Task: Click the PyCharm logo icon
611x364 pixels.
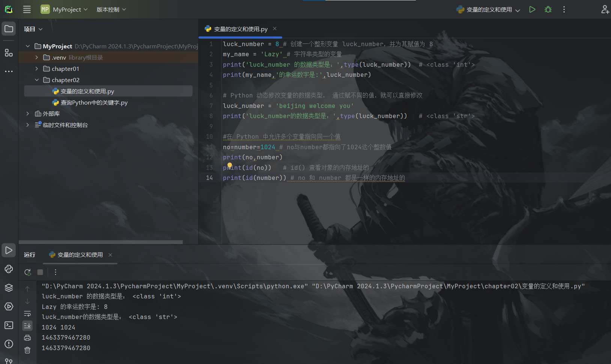Action: tap(9, 9)
